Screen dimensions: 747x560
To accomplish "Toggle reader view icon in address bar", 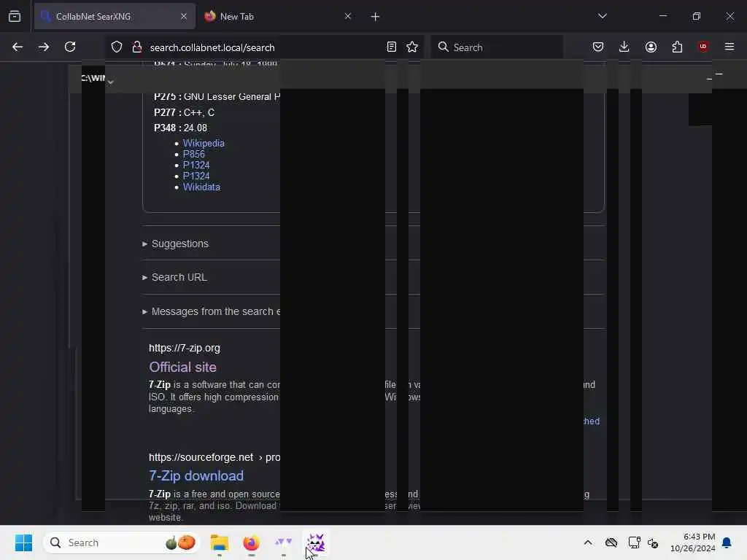I will pyautogui.click(x=391, y=47).
